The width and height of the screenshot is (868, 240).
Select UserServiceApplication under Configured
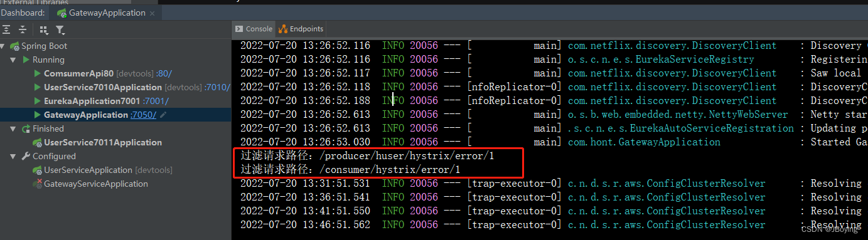point(88,170)
